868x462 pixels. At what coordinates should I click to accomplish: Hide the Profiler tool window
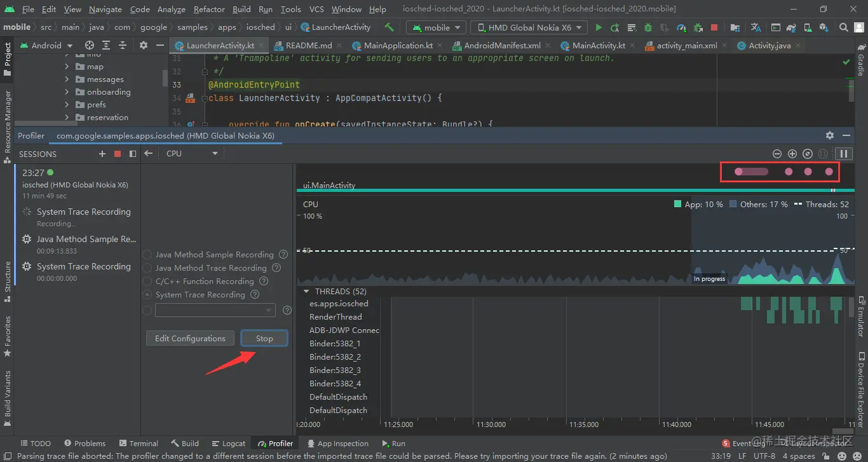click(846, 135)
